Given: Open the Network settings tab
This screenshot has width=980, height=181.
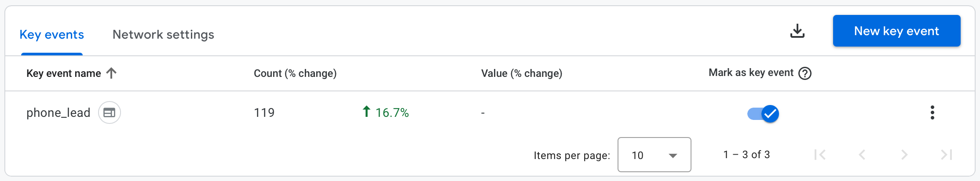Looking at the screenshot, I should point(163,35).
